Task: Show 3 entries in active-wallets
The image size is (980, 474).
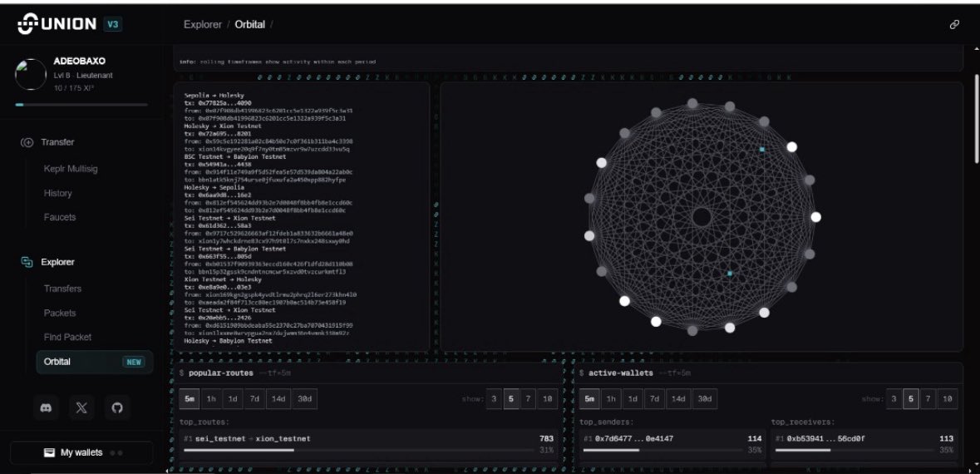Action: [894, 399]
